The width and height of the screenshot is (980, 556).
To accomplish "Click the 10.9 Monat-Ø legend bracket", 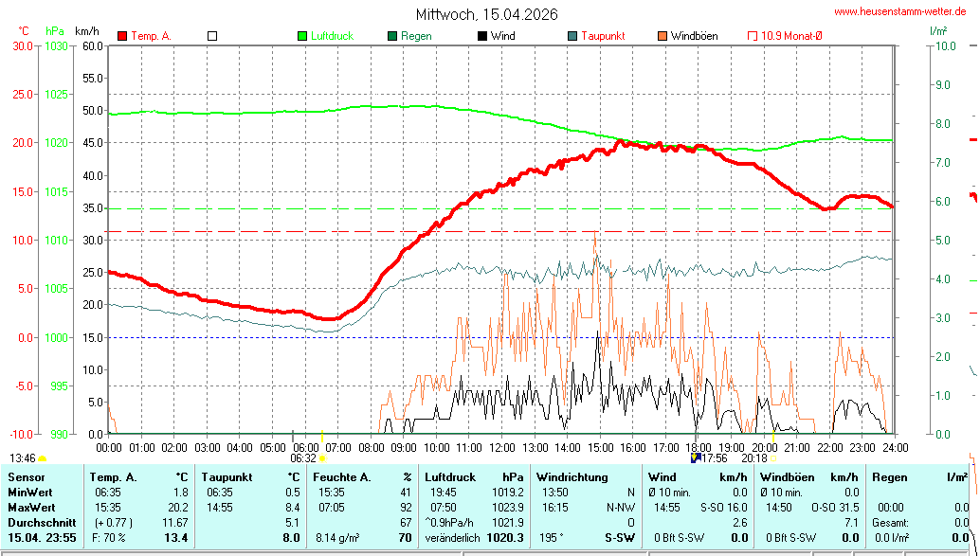I will pos(753,36).
